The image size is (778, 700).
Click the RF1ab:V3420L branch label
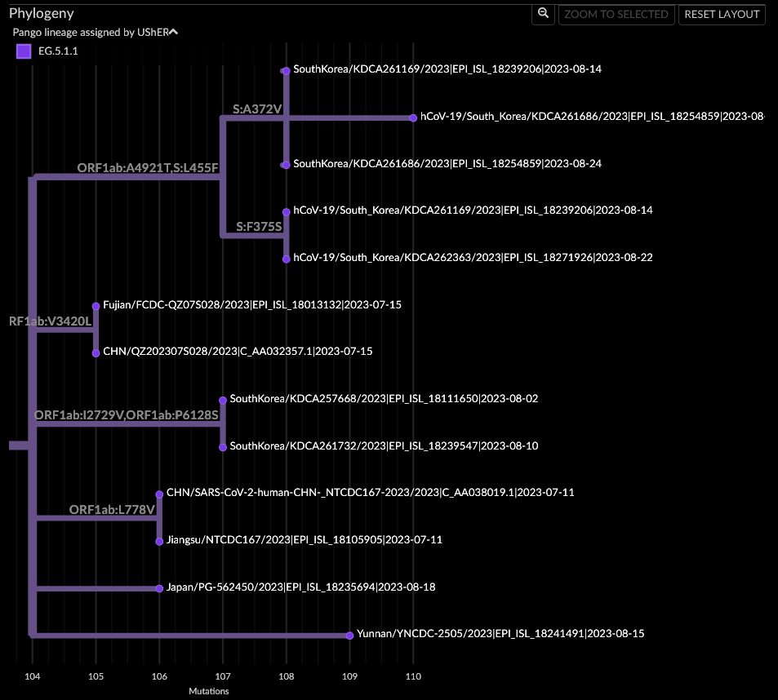click(x=49, y=321)
